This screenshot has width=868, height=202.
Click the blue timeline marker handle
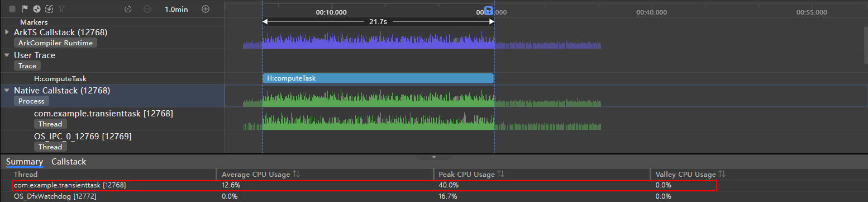point(488,10)
